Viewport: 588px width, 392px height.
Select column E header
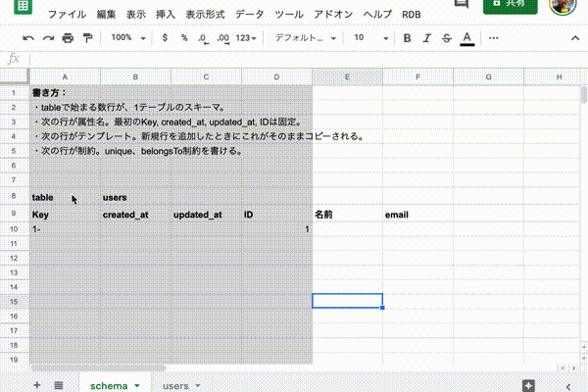point(347,76)
